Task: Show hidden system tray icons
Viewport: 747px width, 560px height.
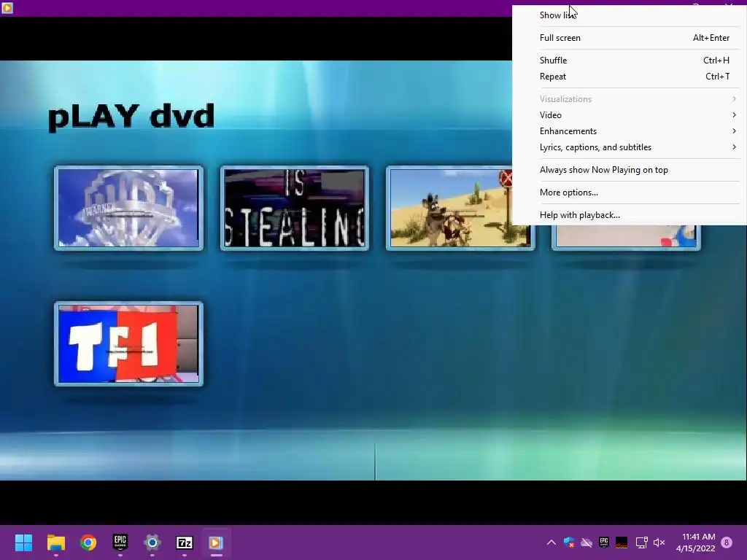Action: pos(551,542)
